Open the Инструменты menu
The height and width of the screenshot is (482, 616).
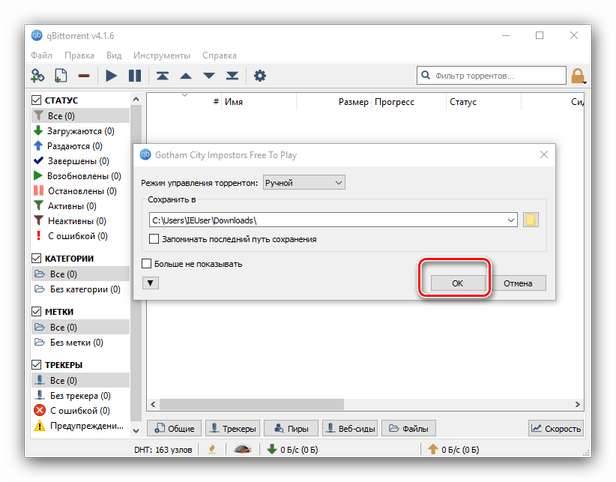(x=161, y=55)
